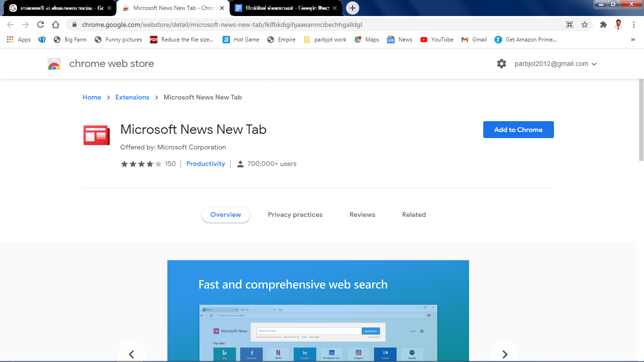Screen dimensions: 644x362
Task: Click the Add to Chrome button
Action: click(x=519, y=130)
